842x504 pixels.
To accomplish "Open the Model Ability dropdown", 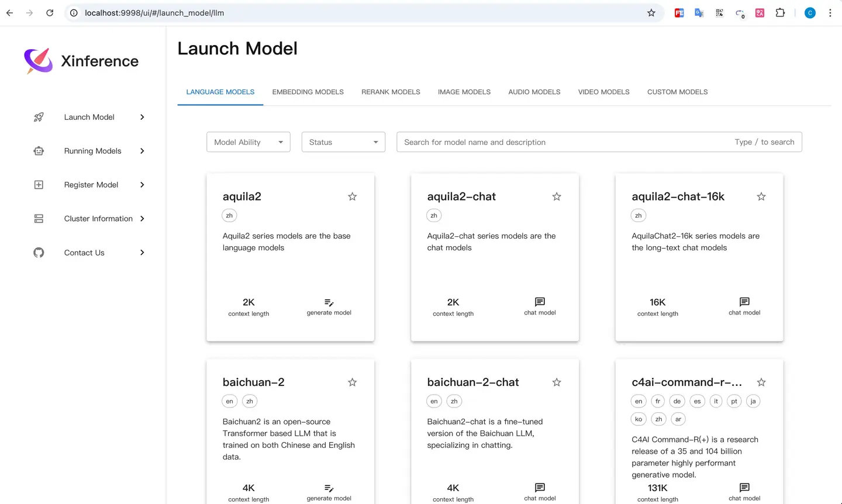I will (248, 141).
